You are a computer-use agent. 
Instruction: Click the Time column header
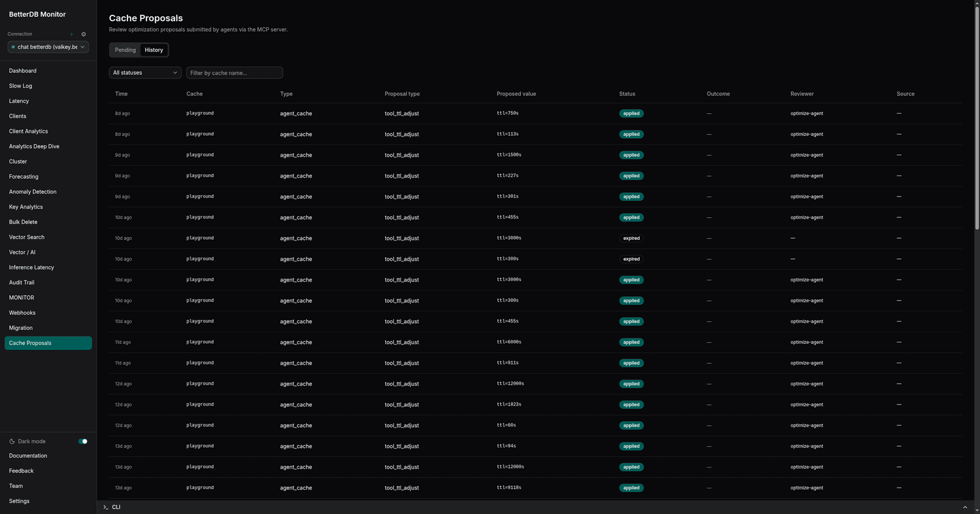pyautogui.click(x=121, y=94)
